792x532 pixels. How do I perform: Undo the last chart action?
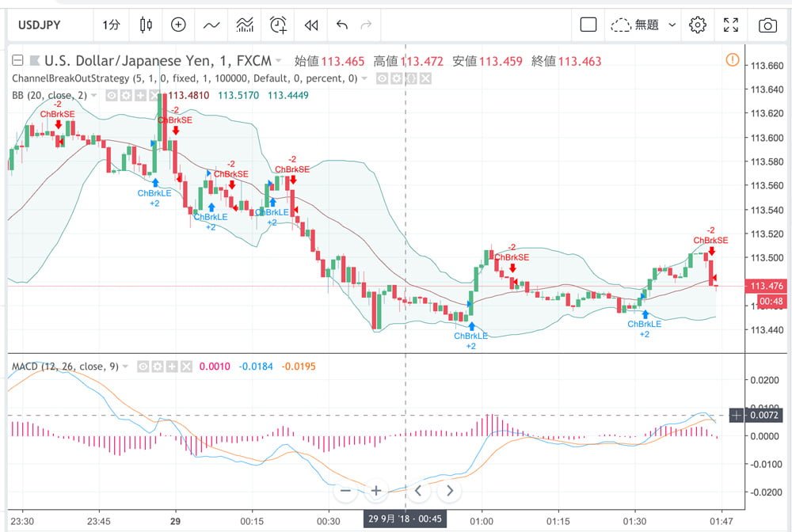[342, 25]
